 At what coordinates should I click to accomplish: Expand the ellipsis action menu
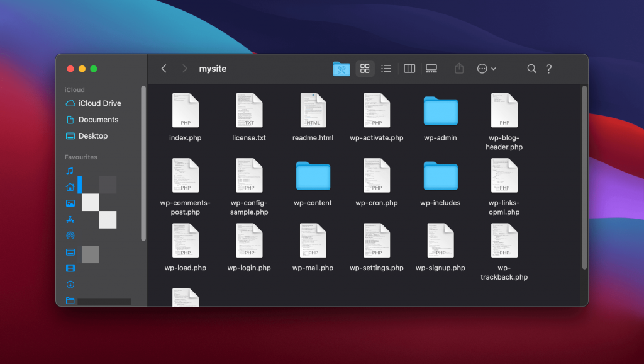[486, 69]
